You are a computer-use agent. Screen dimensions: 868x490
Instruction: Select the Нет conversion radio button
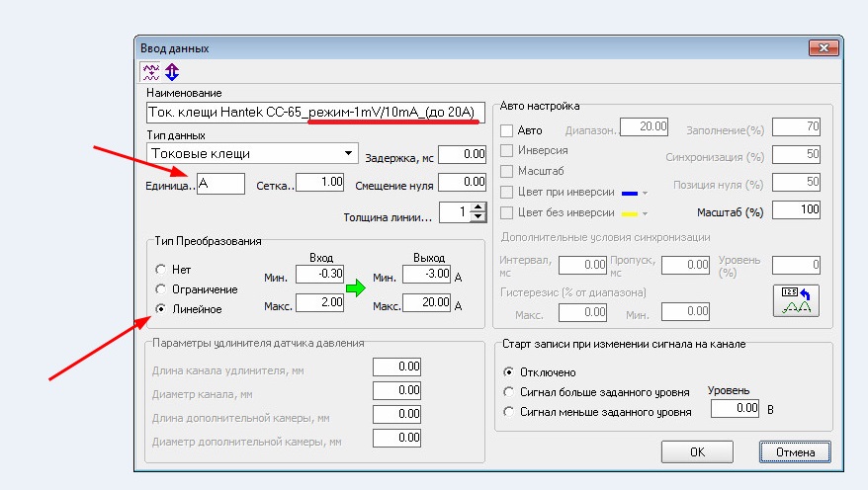click(160, 270)
